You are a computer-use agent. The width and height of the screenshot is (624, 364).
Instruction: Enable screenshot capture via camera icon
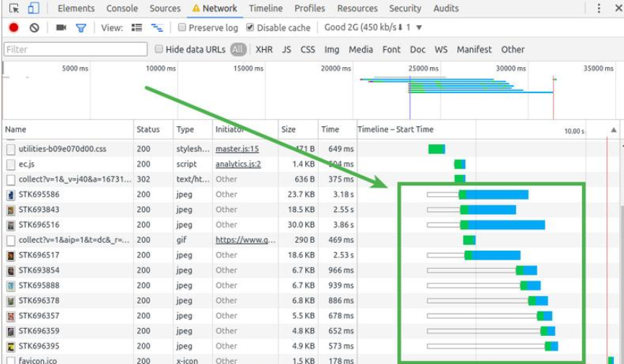tap(61, 27)
